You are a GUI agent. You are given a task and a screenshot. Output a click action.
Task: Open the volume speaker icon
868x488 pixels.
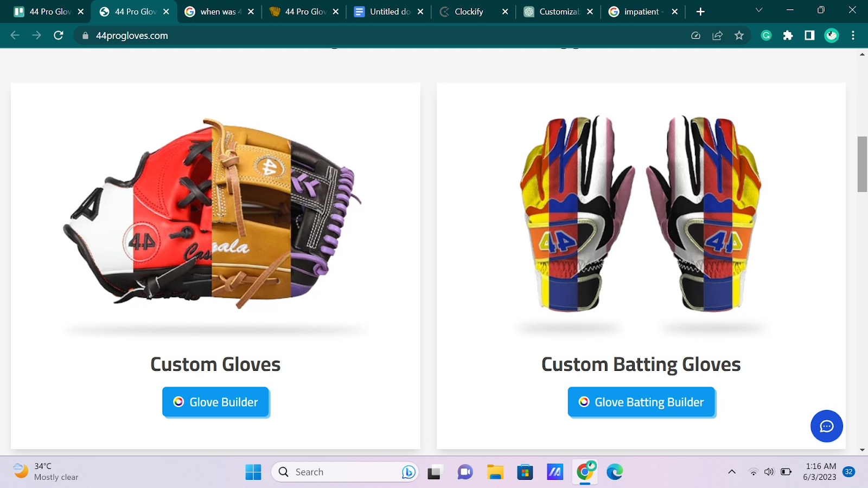click(x=769, y=472)
